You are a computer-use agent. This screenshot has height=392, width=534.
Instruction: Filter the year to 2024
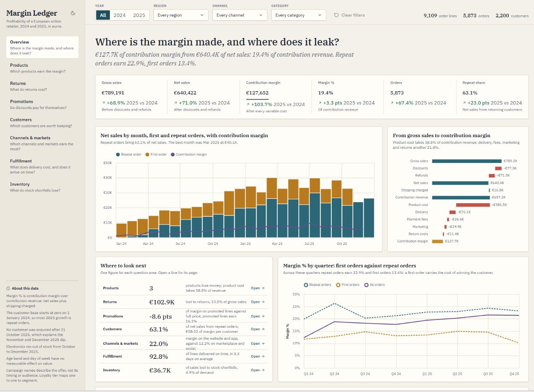coord(119,15)
